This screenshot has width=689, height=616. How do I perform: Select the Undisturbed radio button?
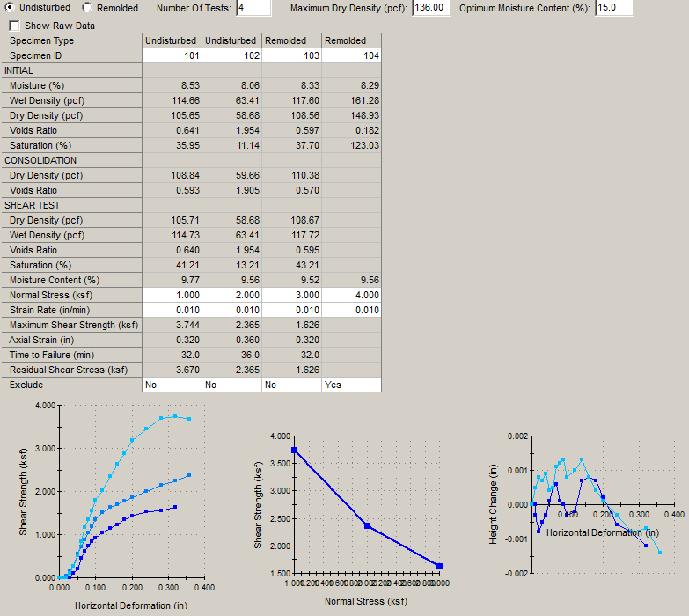coord(10,8)
